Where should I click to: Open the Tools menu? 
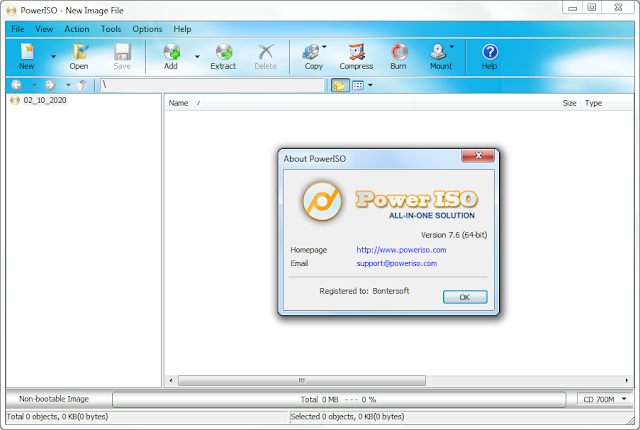(x=111, y=29)
